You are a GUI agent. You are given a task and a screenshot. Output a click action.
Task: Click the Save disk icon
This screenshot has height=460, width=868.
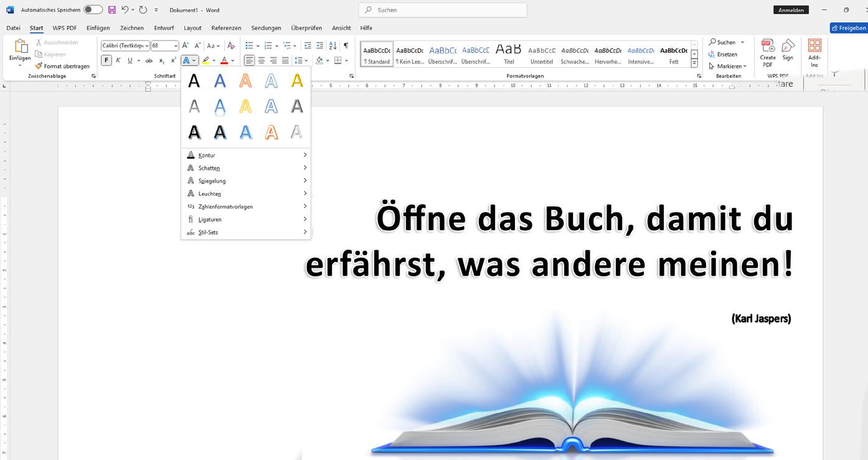(x=112, y=10)
